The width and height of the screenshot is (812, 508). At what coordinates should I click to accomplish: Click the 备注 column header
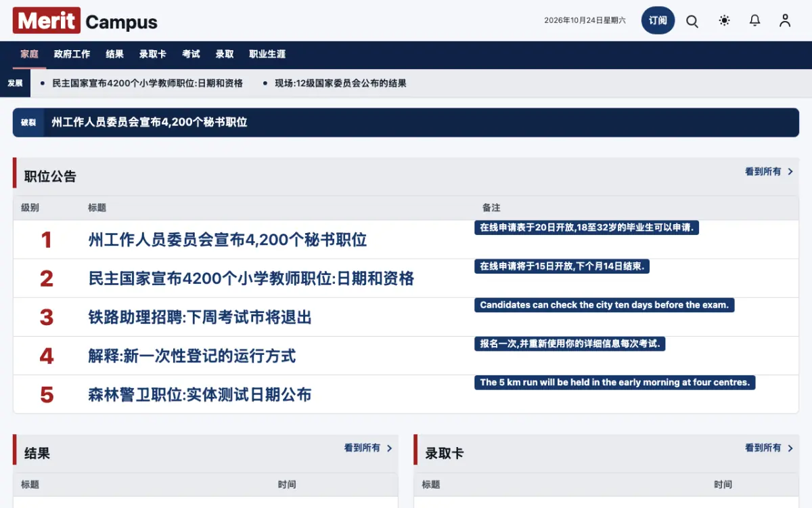point(491,208)
